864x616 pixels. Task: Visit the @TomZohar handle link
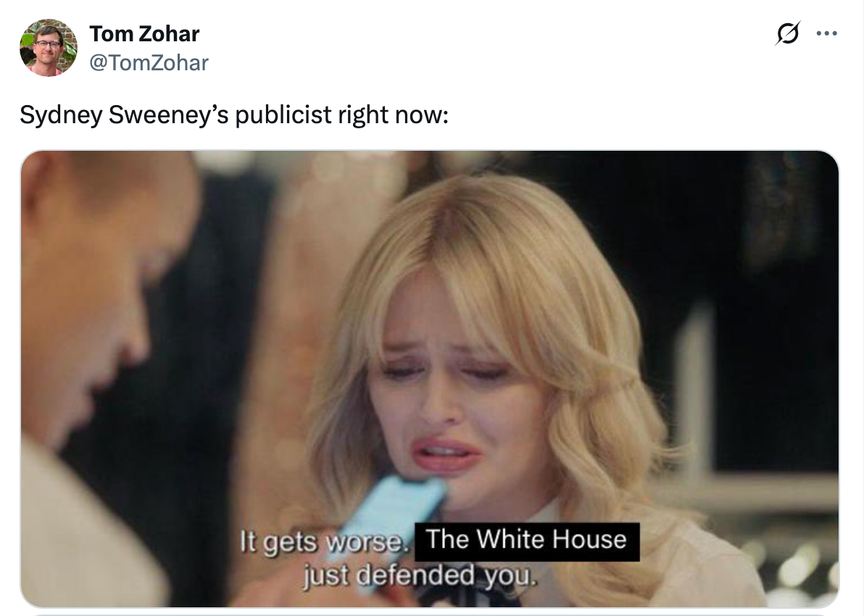tap(149, 63)
